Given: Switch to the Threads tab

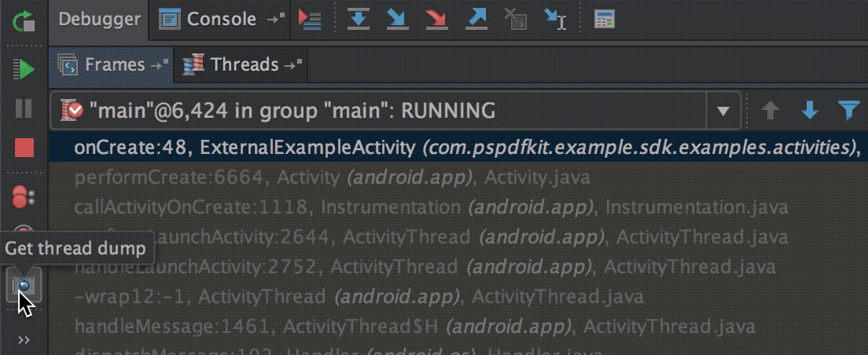Looking at the screenshot, I should [x=236, y=64].
